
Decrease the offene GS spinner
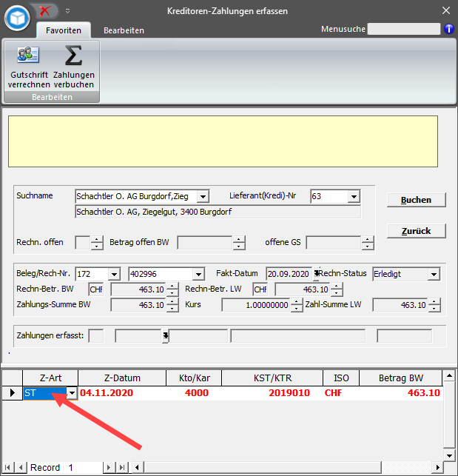[x=368, y=247]
